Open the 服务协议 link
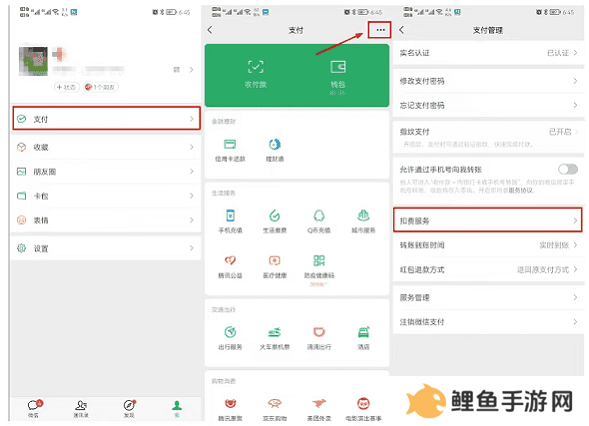The width and height of the screenshot is (589, 426). coord(521,190)
